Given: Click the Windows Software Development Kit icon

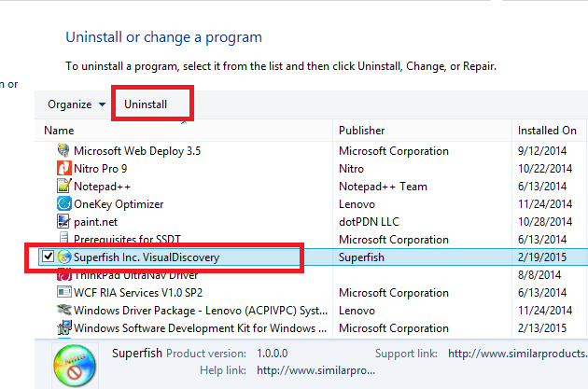Looking at the screenshot, I should [63, 327].
